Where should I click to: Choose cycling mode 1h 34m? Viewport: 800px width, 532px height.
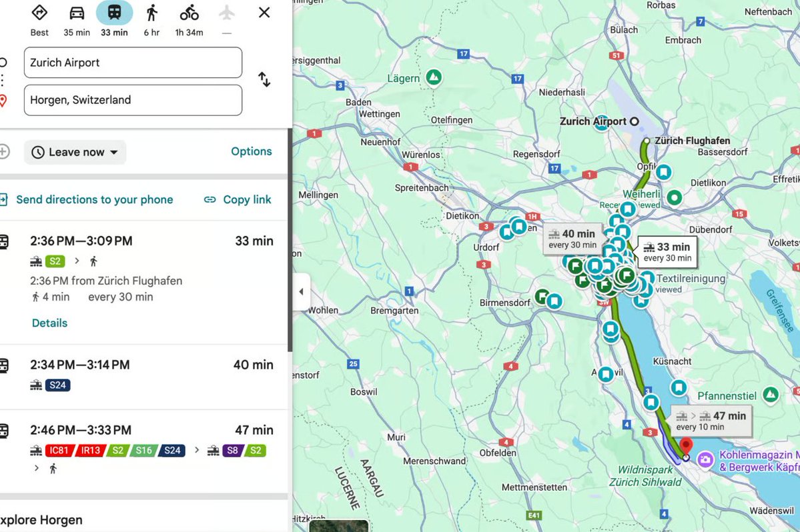point(189,21)
